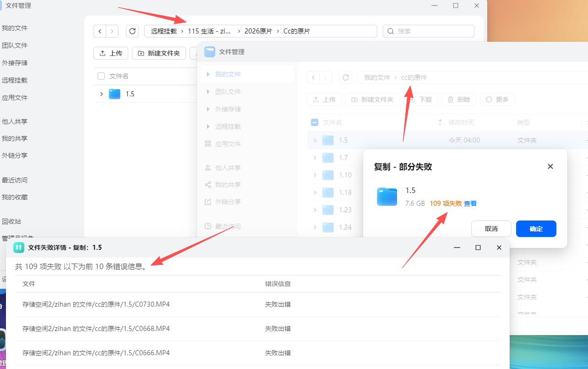Click the file transfer icon in failure details title
The image size is (588, 369).
19,248
